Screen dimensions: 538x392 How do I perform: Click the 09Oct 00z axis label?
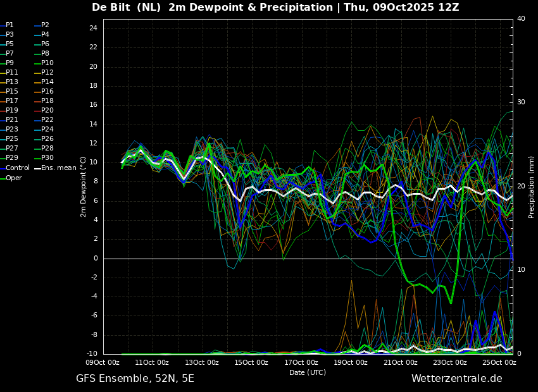[x=103, y=362]
